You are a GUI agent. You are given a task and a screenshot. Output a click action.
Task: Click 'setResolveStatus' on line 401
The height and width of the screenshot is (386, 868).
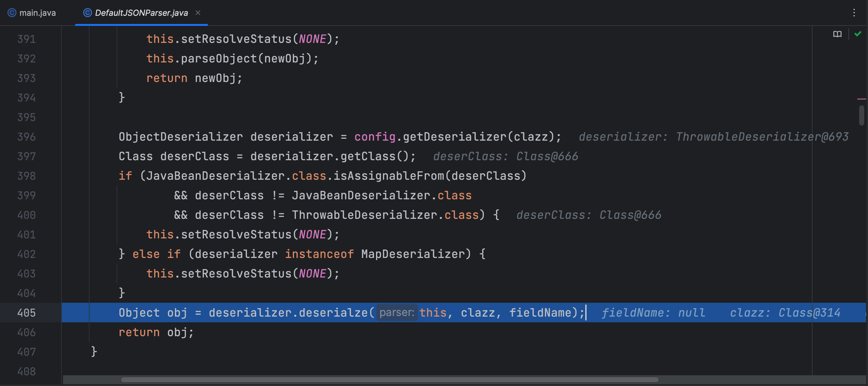click(x=236, y=235)
